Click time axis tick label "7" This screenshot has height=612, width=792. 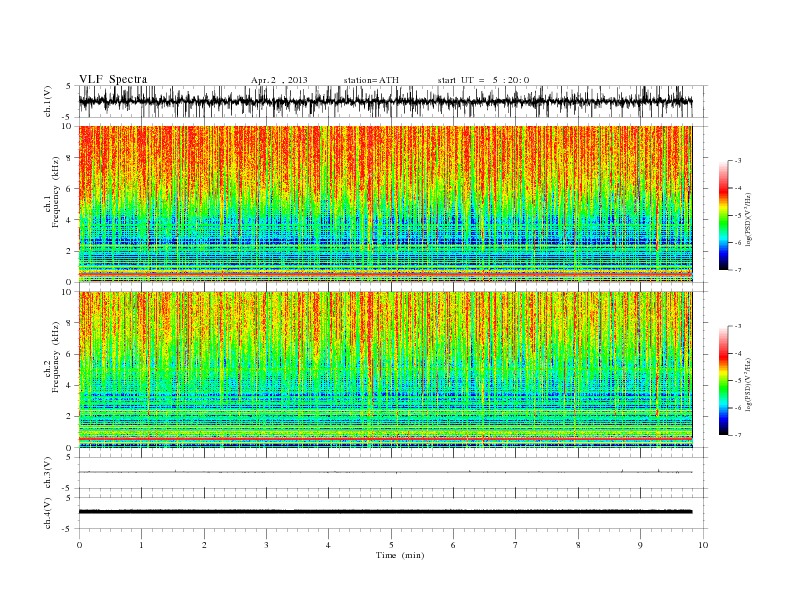(515, 545)
